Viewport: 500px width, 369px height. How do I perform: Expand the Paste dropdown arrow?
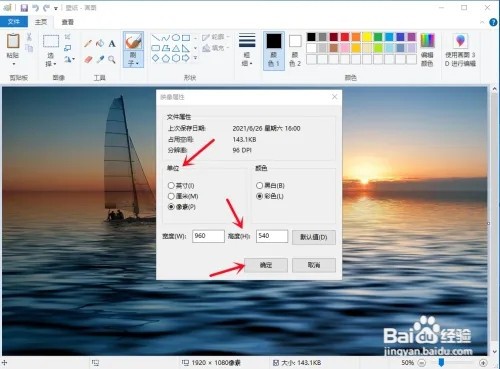tap(13, 64)
